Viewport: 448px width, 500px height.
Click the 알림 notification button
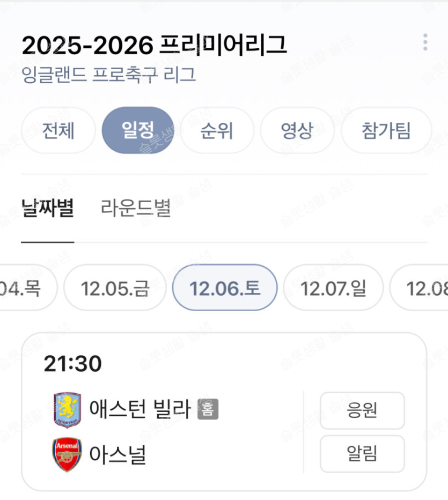coord(362,454)
